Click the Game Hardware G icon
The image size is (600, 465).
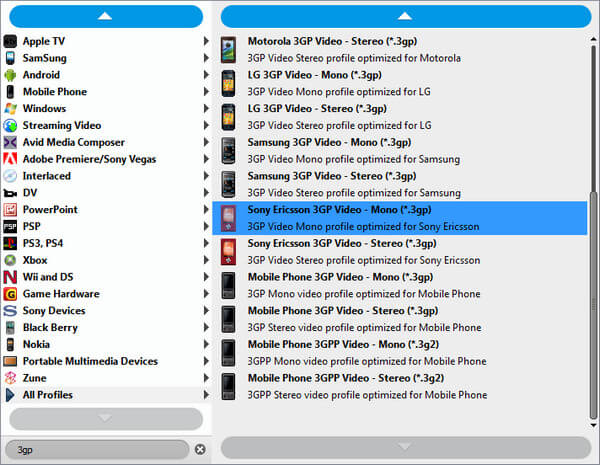click(10, 294)
